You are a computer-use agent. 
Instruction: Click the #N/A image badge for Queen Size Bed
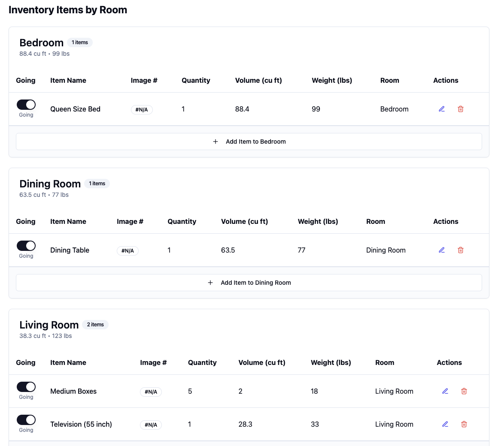[x=142, y=109]
